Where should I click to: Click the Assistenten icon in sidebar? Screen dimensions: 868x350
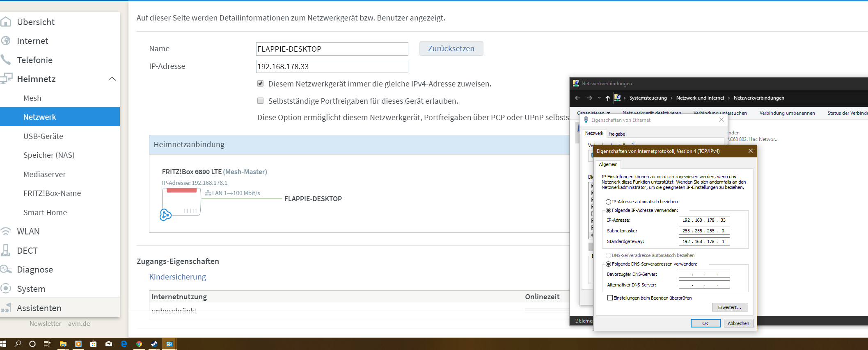6,308
